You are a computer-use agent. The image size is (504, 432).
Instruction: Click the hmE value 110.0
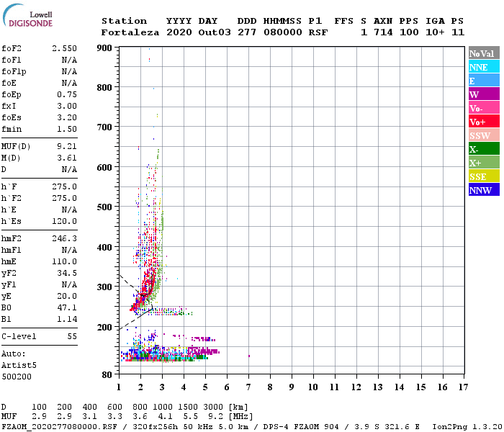[x=64, y=261]
